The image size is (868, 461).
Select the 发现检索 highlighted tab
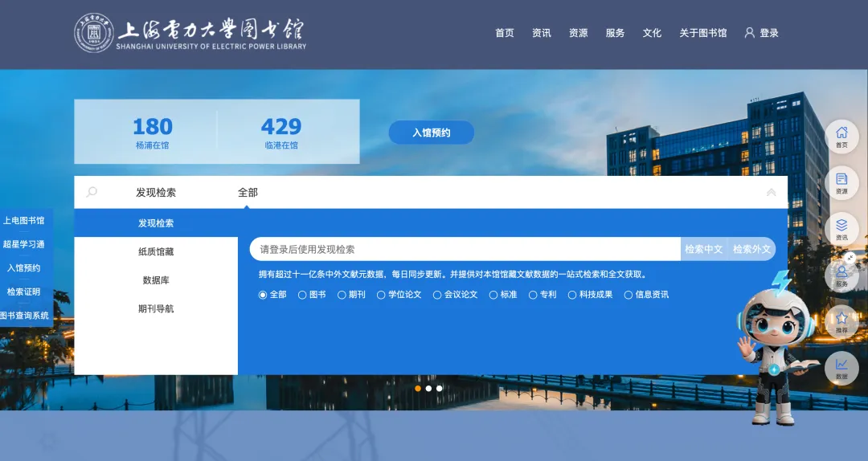click(x=156, y=223)
